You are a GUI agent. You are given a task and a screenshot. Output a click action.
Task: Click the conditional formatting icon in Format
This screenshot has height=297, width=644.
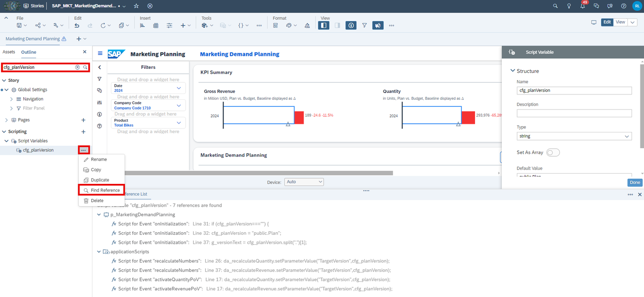pos(307,25)
